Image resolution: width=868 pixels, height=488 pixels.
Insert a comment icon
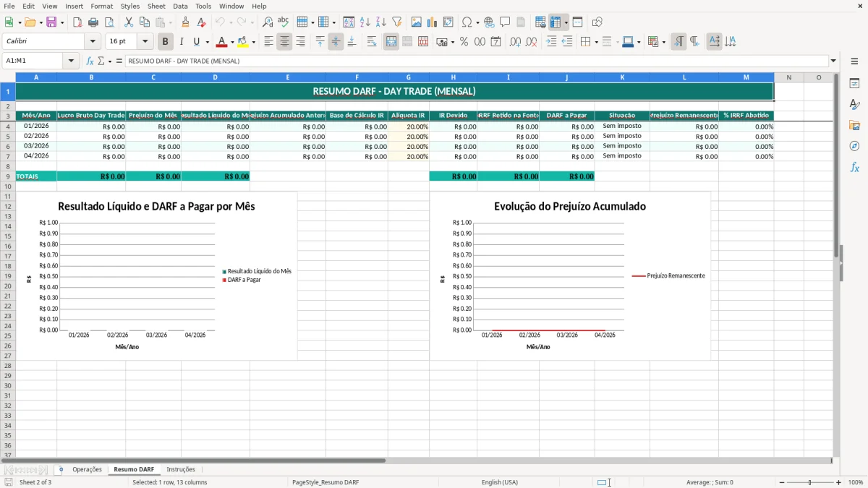coord(505,22)
